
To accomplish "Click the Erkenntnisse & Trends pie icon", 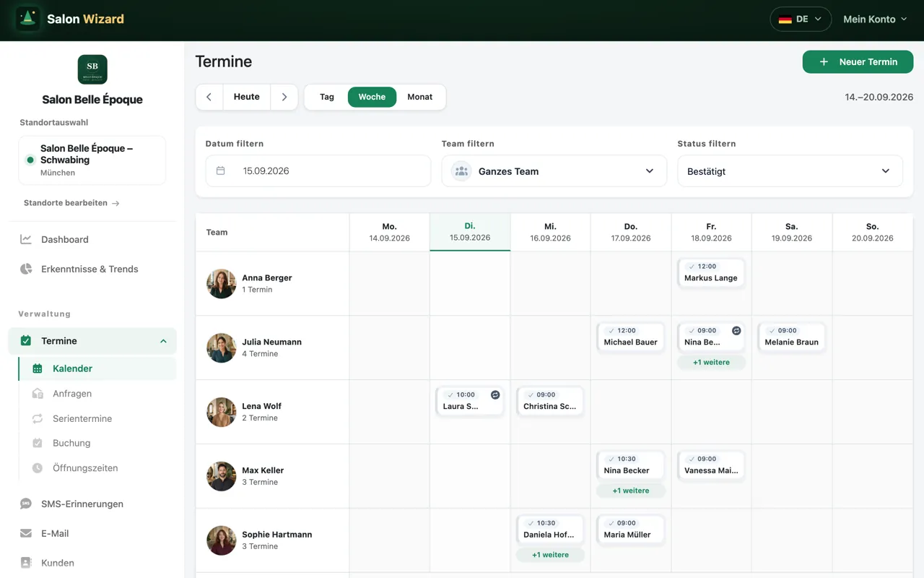I will (26, 269).
